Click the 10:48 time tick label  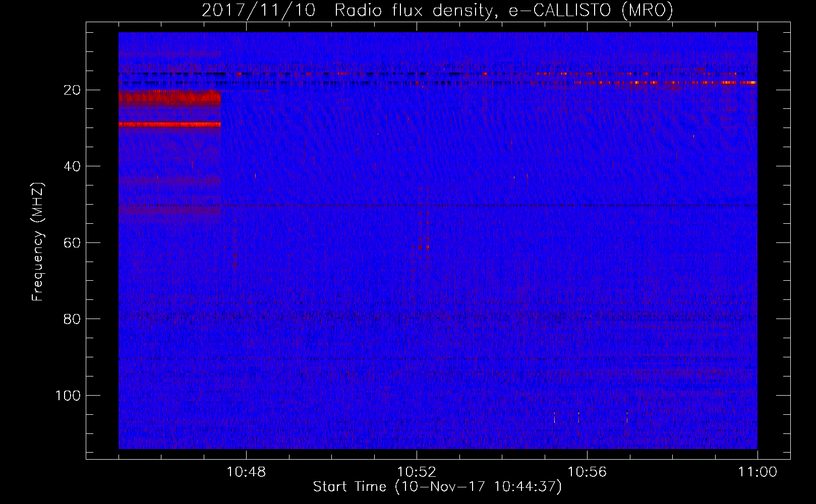246,472
